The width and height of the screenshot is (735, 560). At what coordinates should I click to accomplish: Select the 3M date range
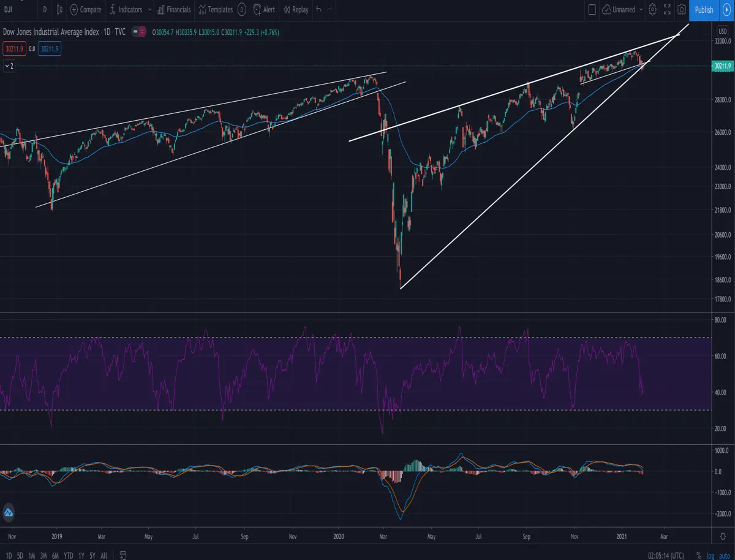click(x=43, y=556)
